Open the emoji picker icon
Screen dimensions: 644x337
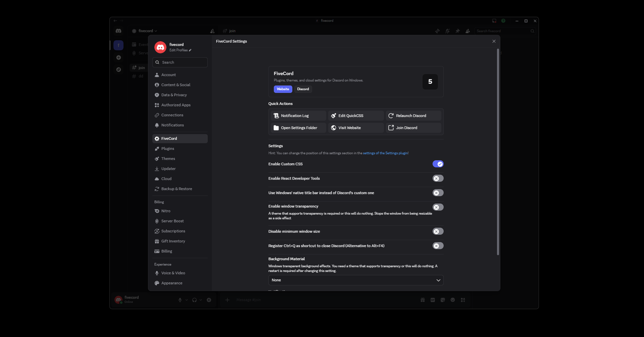tap(453, 300)
